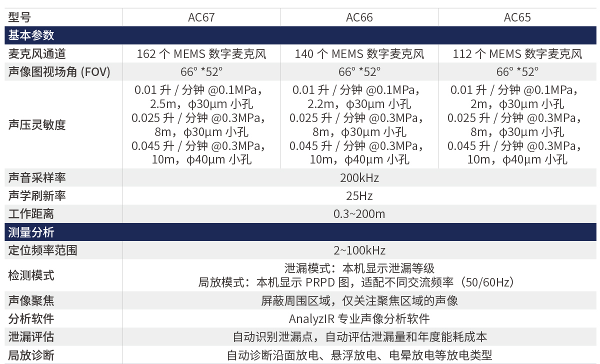
Task: Select the 声像图视场角 (FOV) row label
Action: (x=59, y=72)
